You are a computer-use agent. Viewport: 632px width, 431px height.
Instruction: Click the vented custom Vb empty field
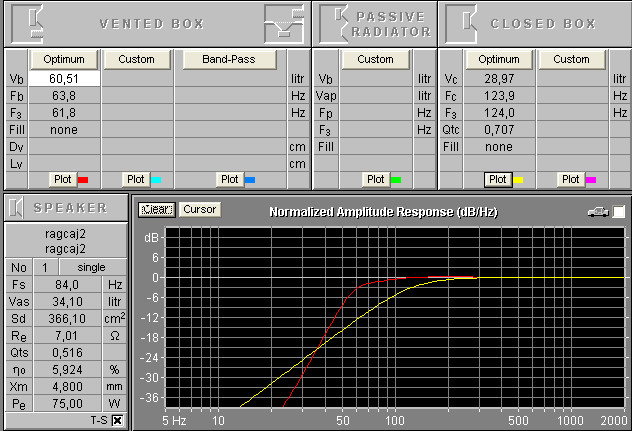[x=137, y=79]
